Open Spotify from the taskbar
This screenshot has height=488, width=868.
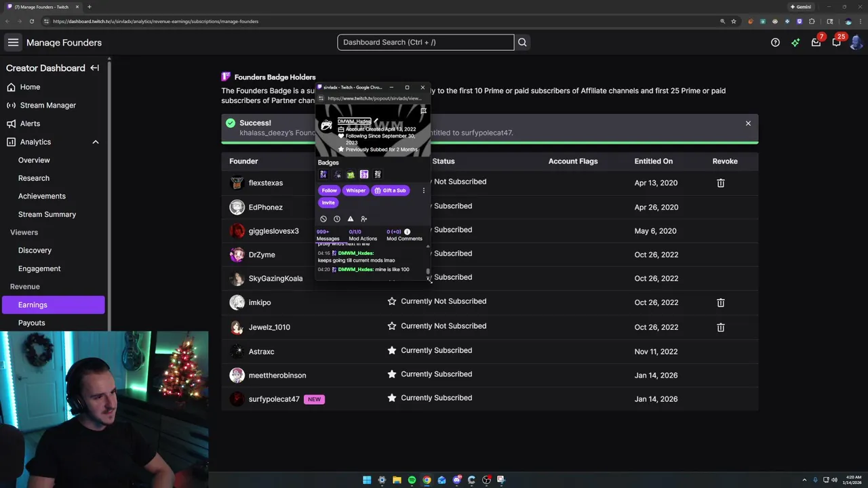[x=412, y=480]
